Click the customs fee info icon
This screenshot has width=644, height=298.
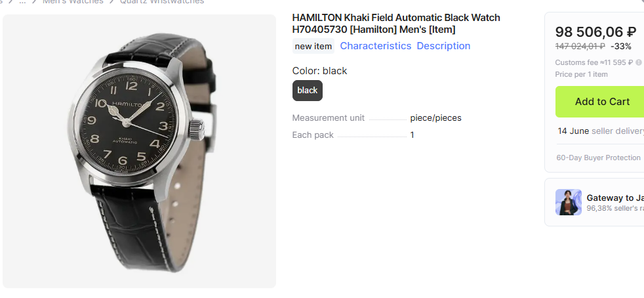coord(639,62)
